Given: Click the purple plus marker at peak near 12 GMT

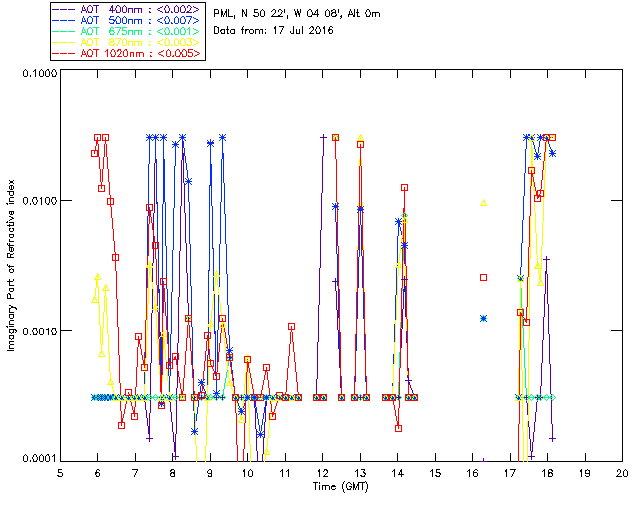Looking at the screenshot, I should (324, 138).
